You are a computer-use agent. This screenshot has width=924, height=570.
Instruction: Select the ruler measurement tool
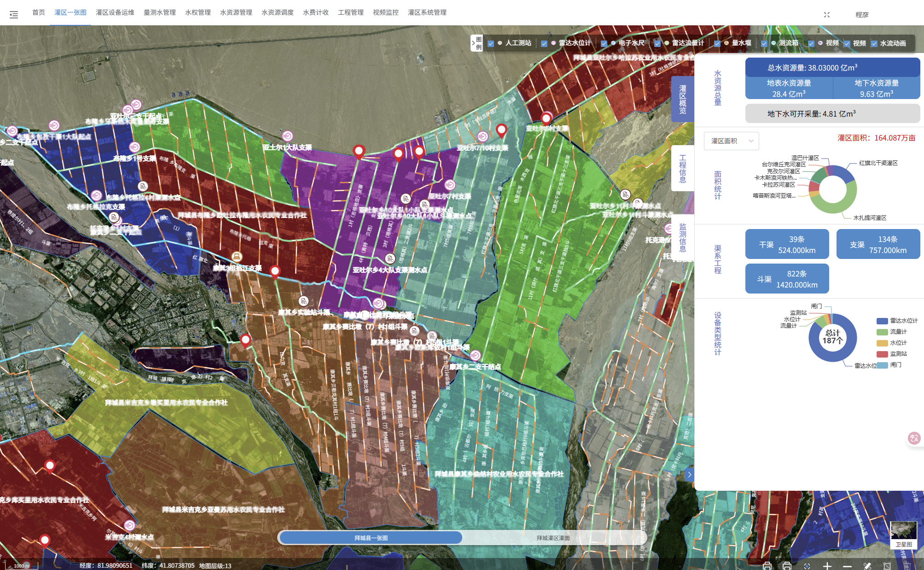tap(867, 566)
